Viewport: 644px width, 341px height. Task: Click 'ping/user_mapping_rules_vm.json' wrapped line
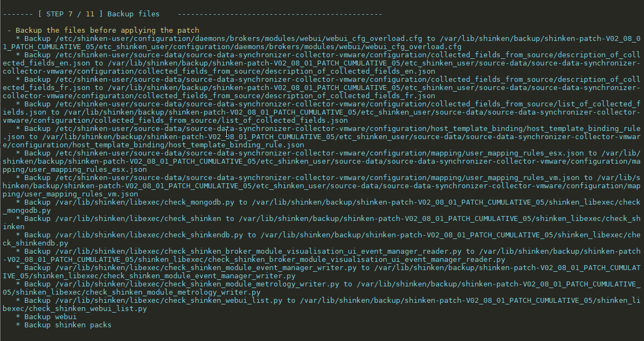coord(70,194)
